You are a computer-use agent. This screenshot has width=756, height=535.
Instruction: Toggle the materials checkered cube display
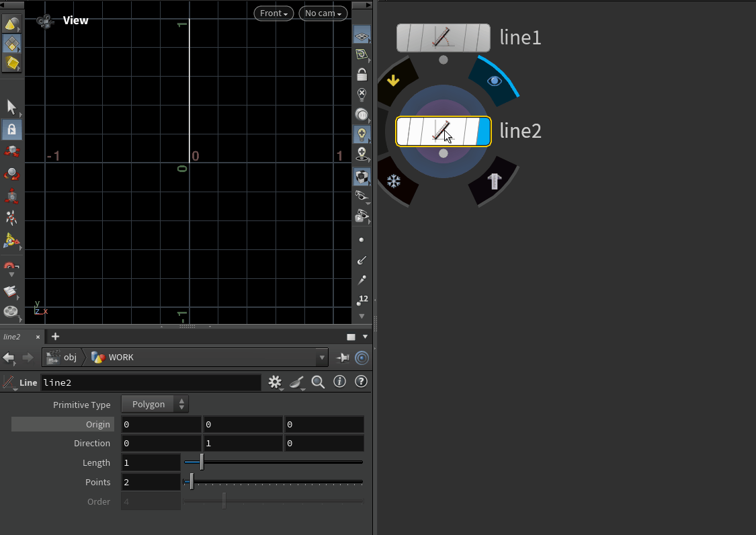[362, 177]
